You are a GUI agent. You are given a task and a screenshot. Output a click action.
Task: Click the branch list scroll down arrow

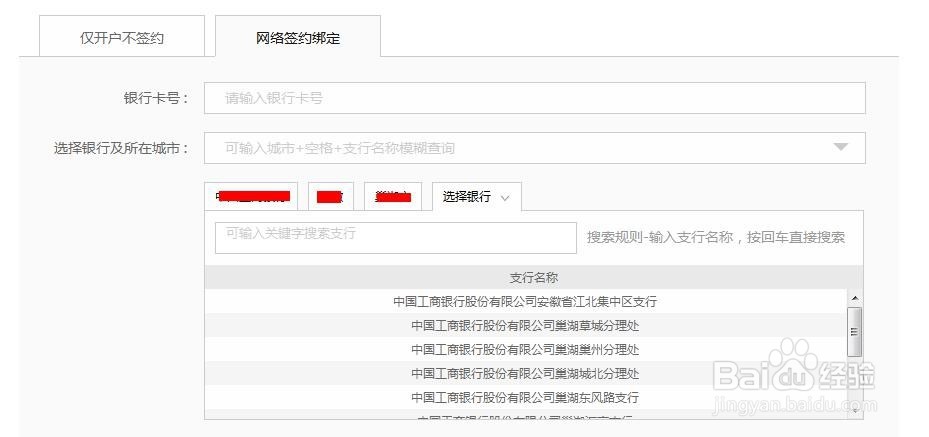855,409
